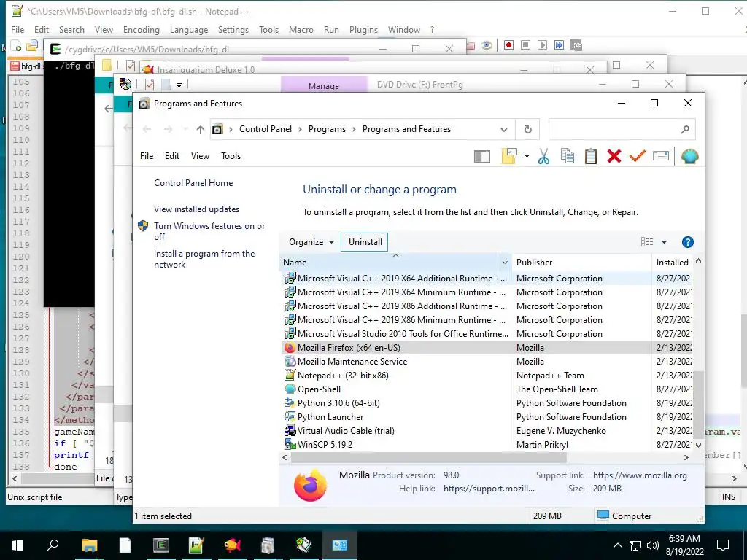Open the Control Panel Home link

click(x=193, y=183)
